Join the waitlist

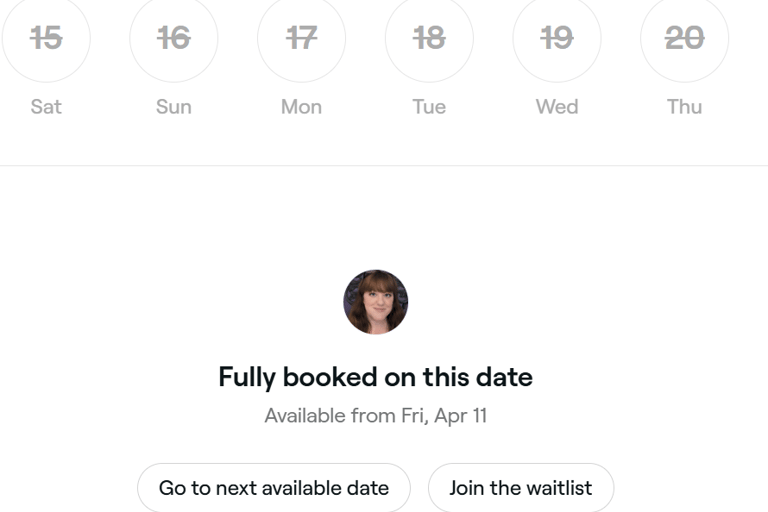521,488
